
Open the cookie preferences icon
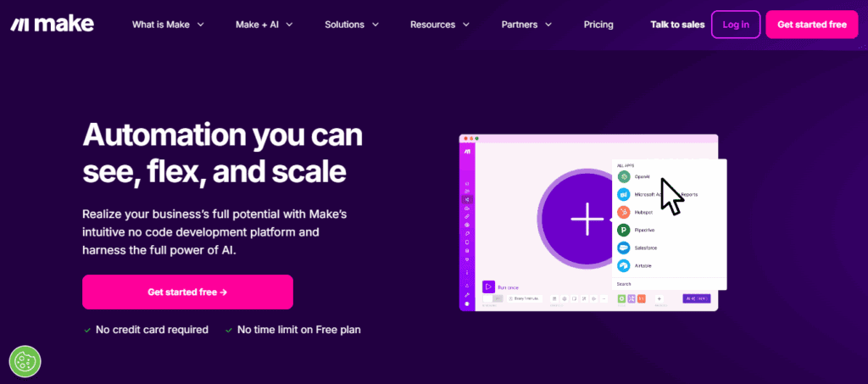point(25,362)
